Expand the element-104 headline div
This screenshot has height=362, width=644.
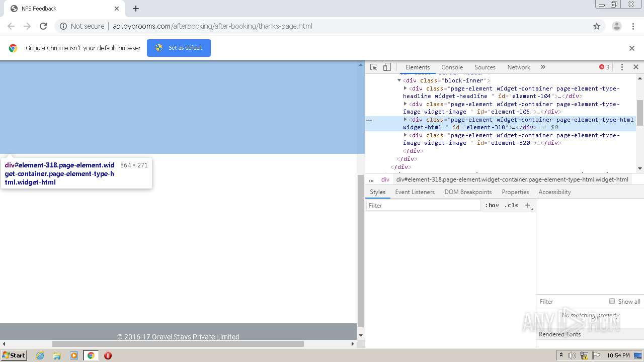tap(406, 88)
